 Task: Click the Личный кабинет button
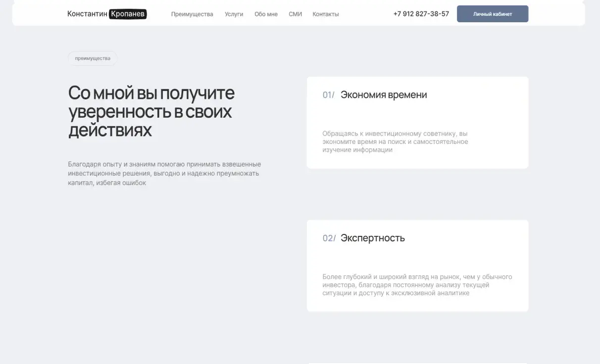point(493,14)
